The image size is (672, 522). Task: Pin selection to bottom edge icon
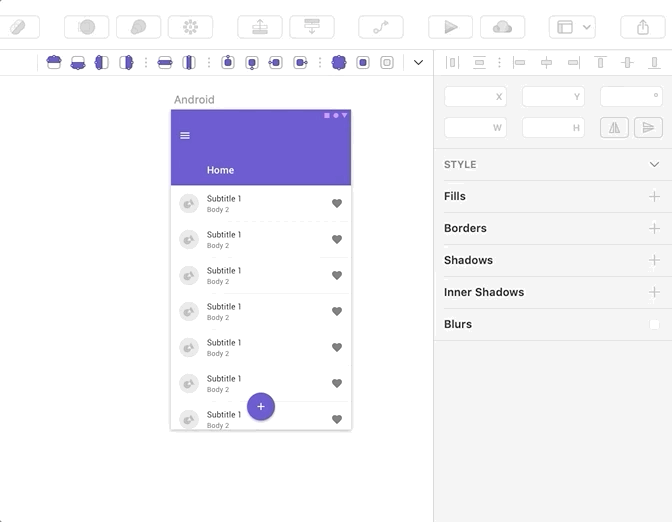click(x=78, y=63)
